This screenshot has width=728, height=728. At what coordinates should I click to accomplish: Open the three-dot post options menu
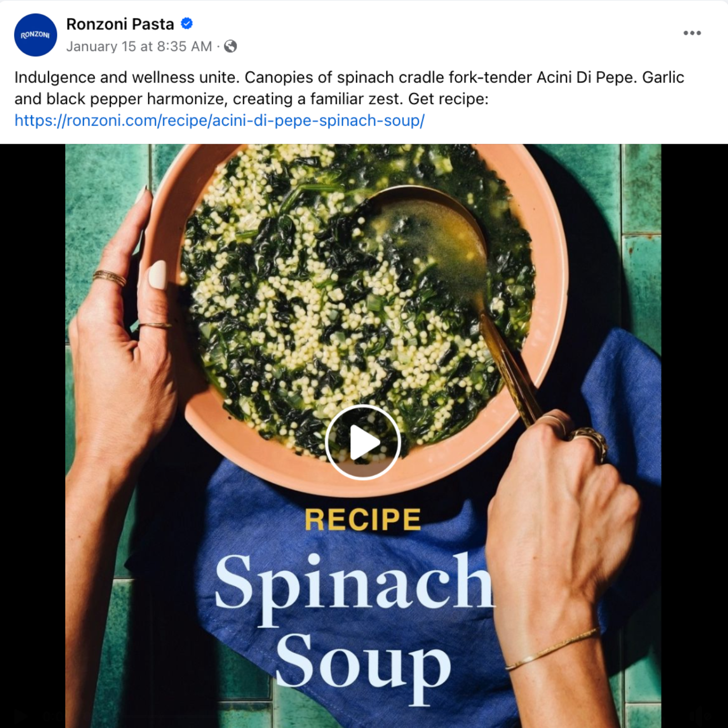tap(692, 33)
